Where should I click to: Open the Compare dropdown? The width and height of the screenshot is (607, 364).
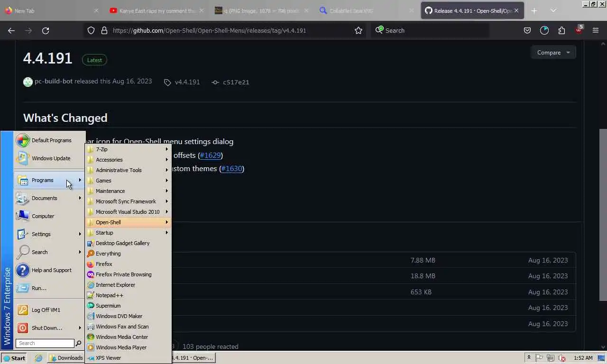tap(553, 53)
